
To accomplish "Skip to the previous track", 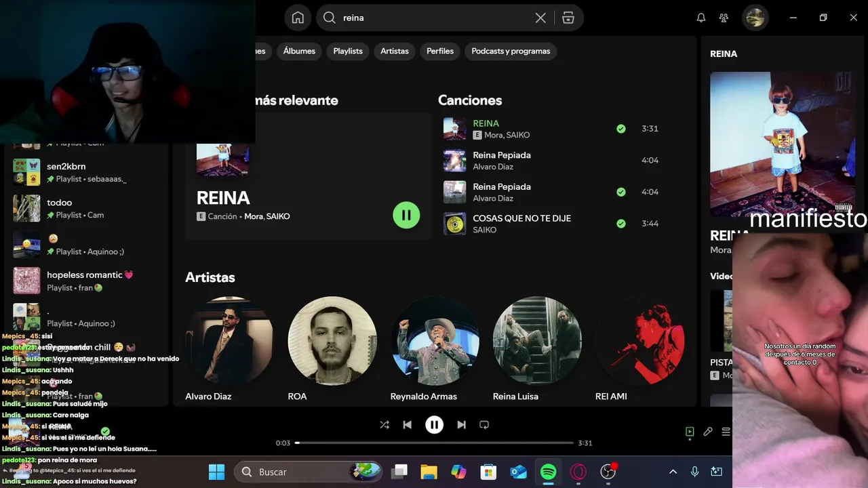I will pyautogui.click(x=407, y=425).
